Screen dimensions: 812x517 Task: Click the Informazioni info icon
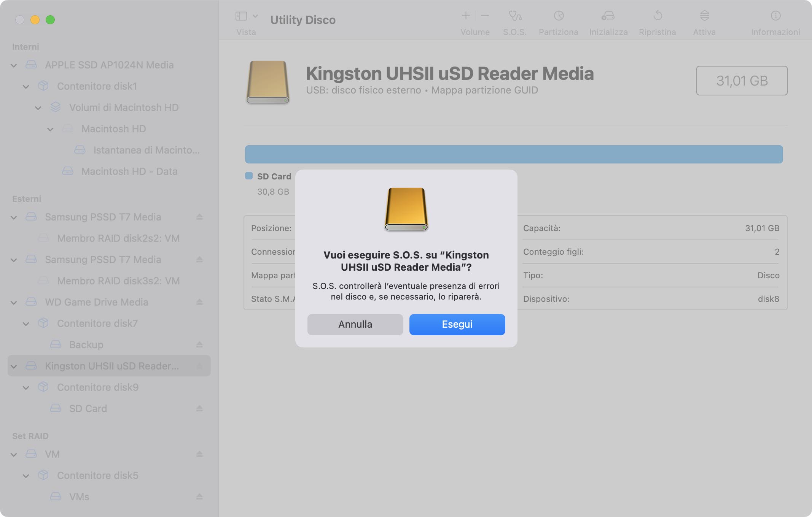775,16
